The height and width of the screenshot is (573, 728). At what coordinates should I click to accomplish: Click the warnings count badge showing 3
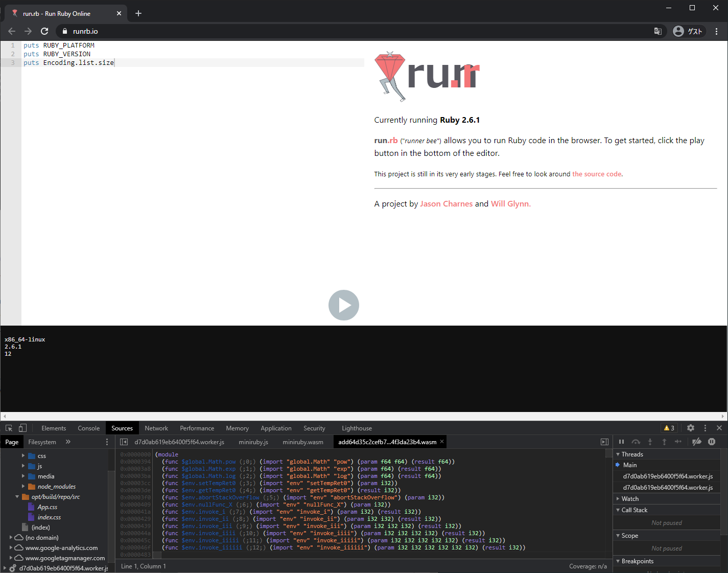point(669,428)
